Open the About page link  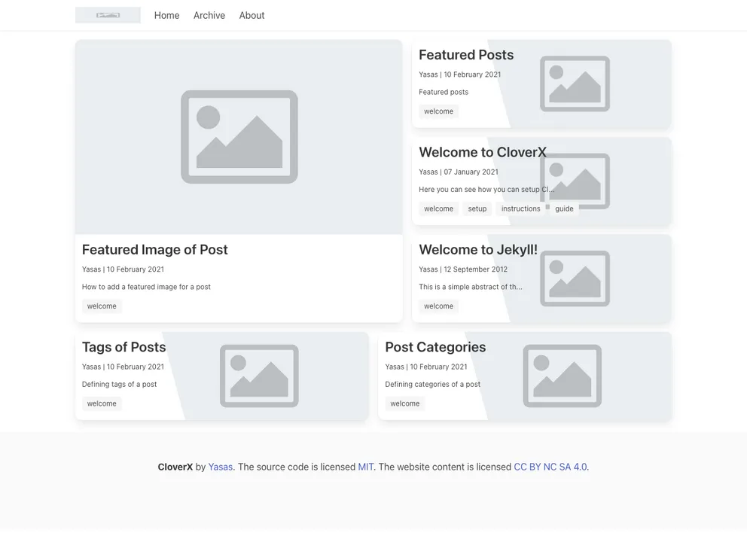point(252,15)
